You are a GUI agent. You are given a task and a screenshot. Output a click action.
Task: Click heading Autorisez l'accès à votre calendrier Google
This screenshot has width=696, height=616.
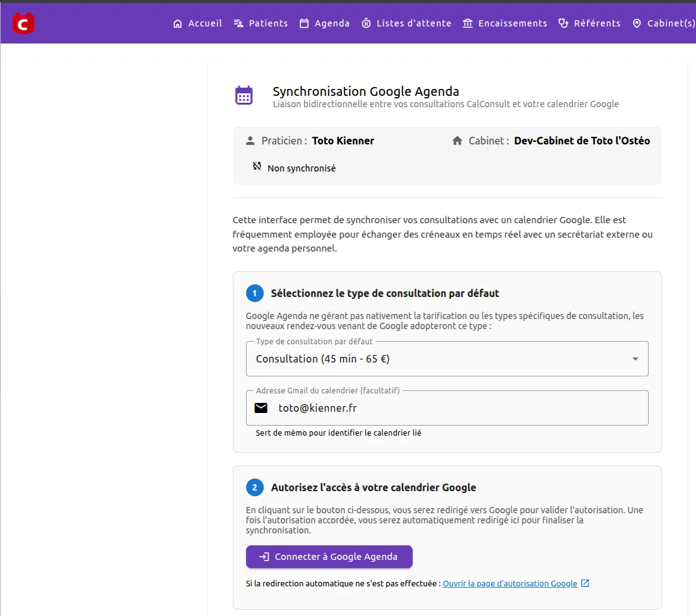pyautogui.click(x=374, y=488)
